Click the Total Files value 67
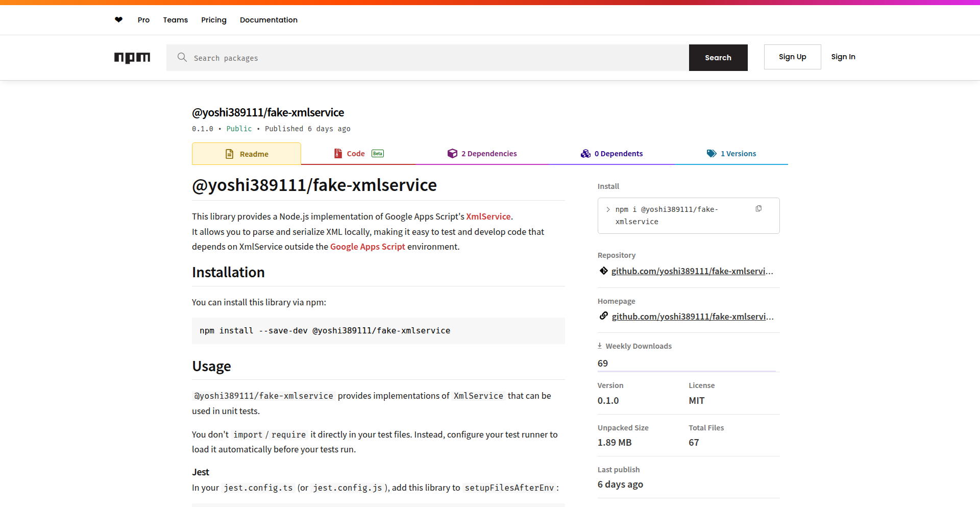Screen dimensions: 980x507 click(694, 443)
